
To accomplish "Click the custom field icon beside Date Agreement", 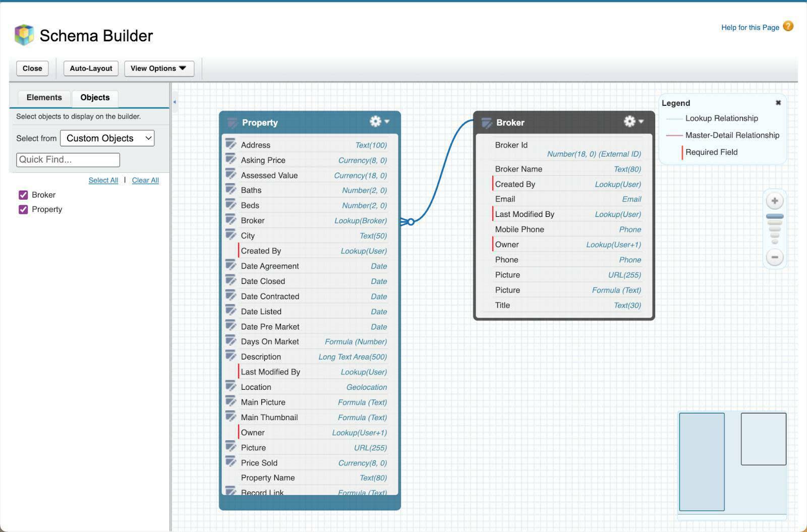I will [x=231, y=265].
